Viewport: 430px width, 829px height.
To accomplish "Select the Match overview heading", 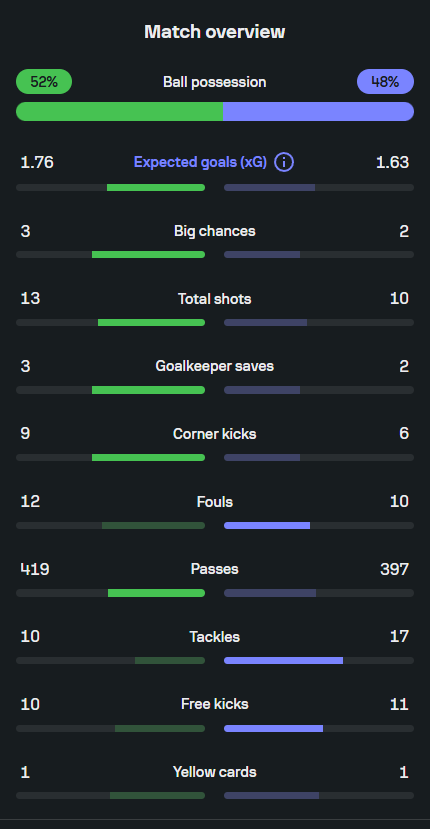I will tap(215, 32).
